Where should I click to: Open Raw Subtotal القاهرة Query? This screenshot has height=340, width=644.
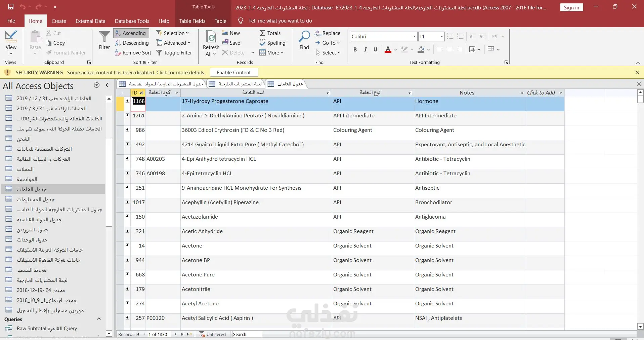click(x=47, y=329)
